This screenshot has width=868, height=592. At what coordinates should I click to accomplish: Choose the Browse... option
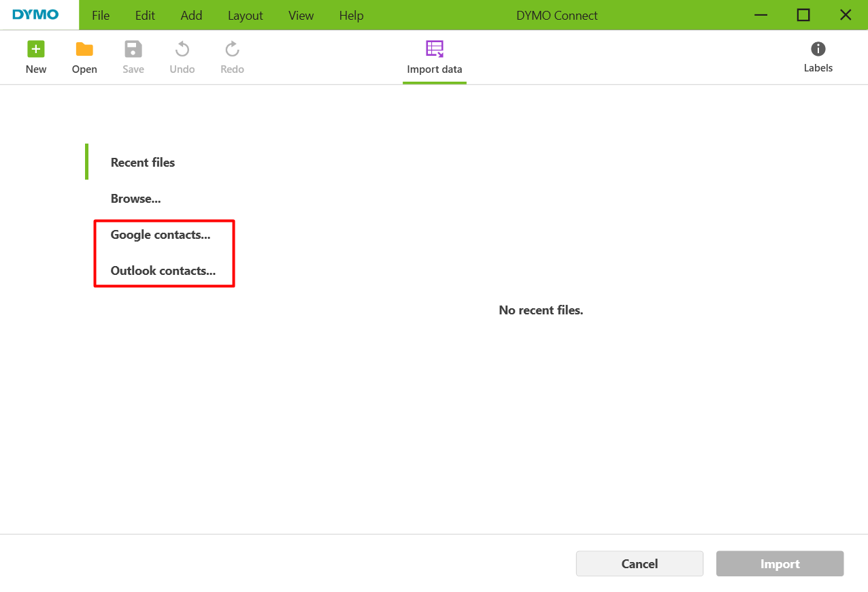(x=135, y=199)
